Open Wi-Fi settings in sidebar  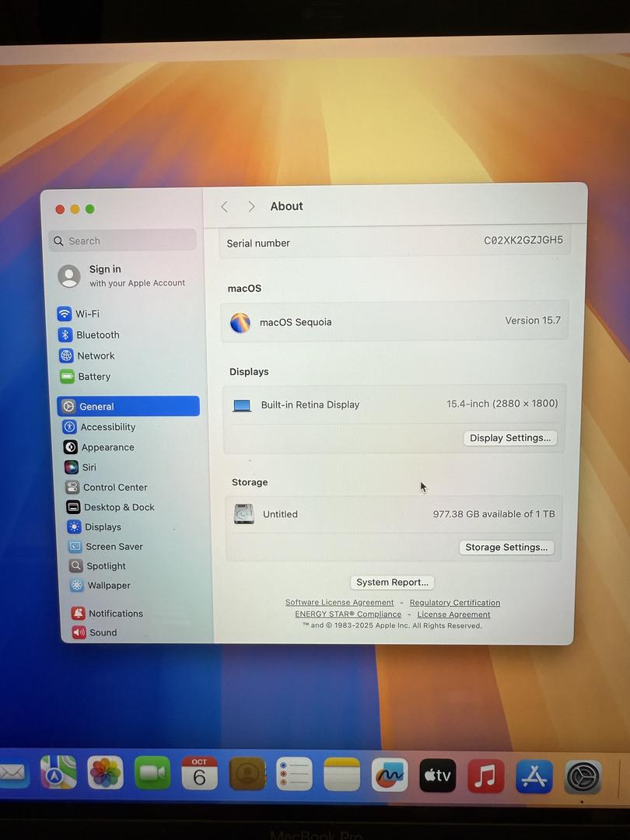pos(86,314)
